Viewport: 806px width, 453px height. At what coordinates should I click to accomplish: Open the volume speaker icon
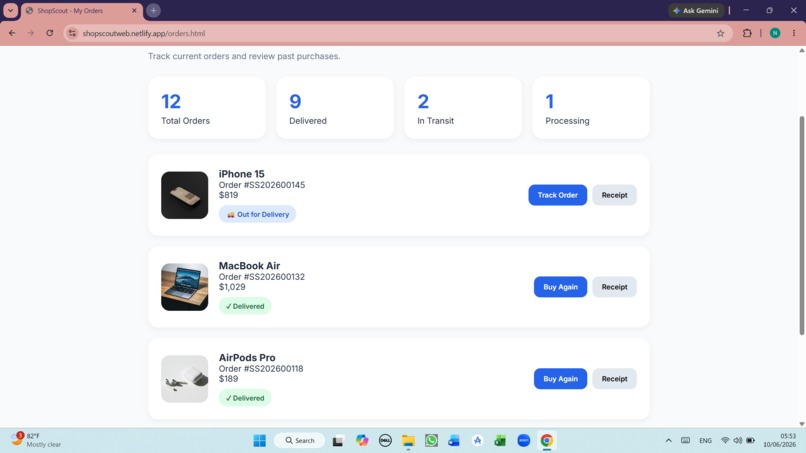click(x=738, y=441)
